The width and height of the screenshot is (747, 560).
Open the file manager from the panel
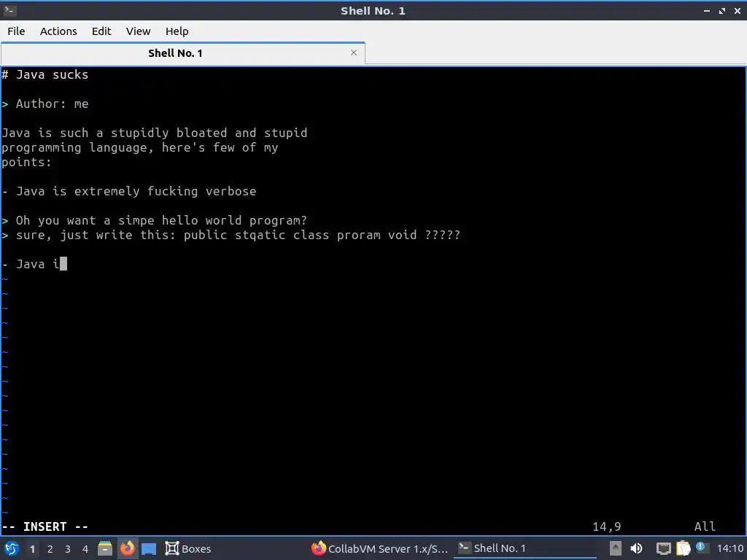point(105,549)
